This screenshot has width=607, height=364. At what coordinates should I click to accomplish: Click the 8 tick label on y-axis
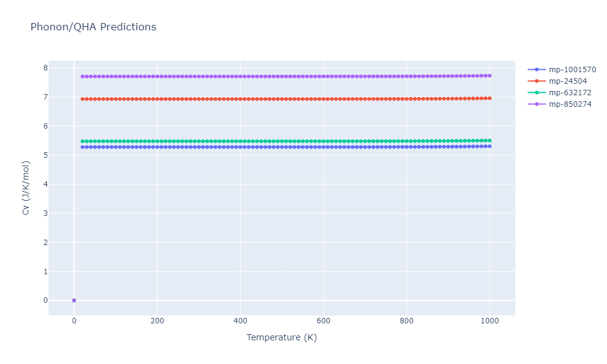[46, 68]
